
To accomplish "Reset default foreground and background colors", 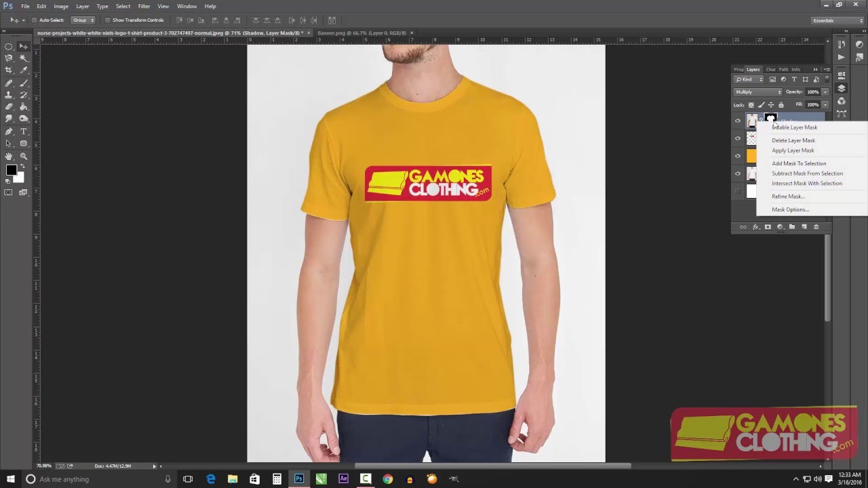I will [8, 180].
